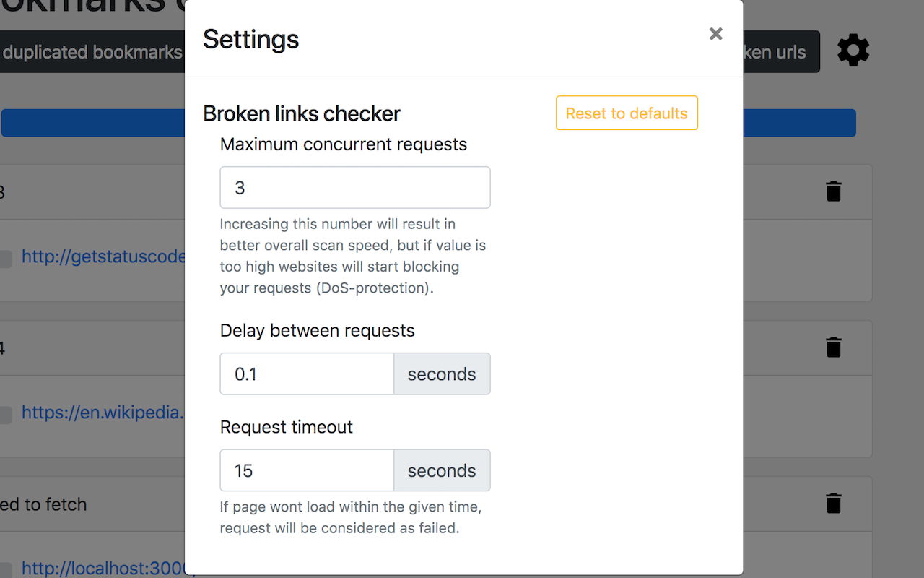Select the Request timeout input field
This screenshot has width=924, height=578.
pyautogui.click(x=307, y=471)
